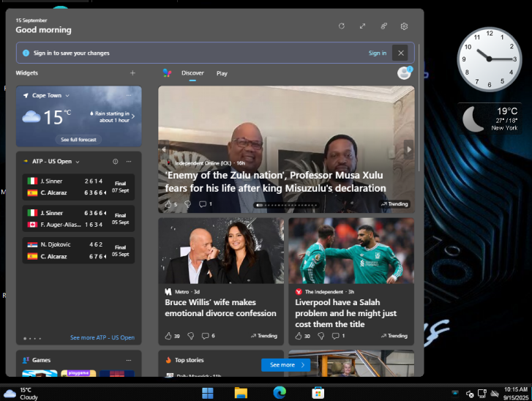Click the headline carousel dots indicator

pyautogui.click(x=286, y=205)
